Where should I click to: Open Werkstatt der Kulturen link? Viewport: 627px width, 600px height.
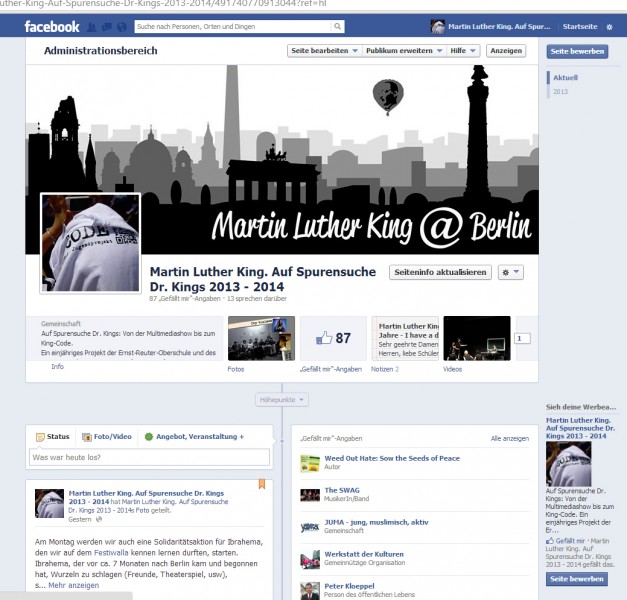click(x=364, y=554)
